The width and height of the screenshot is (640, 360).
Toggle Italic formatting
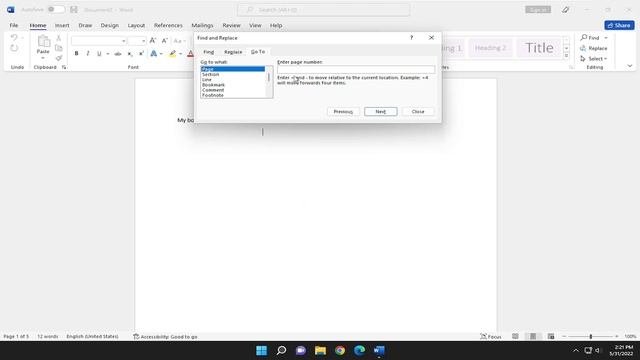[88, 53]
